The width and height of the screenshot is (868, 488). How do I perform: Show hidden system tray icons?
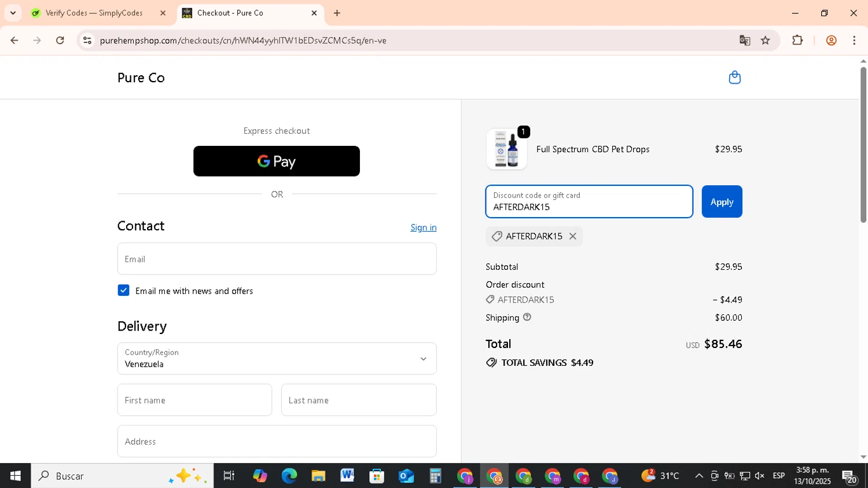[x=699, y=476]
